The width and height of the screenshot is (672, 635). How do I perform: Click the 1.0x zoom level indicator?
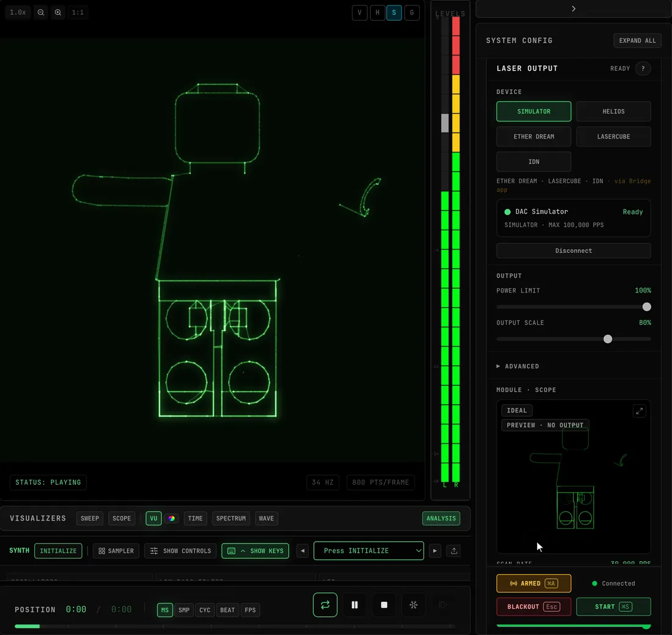18,12
